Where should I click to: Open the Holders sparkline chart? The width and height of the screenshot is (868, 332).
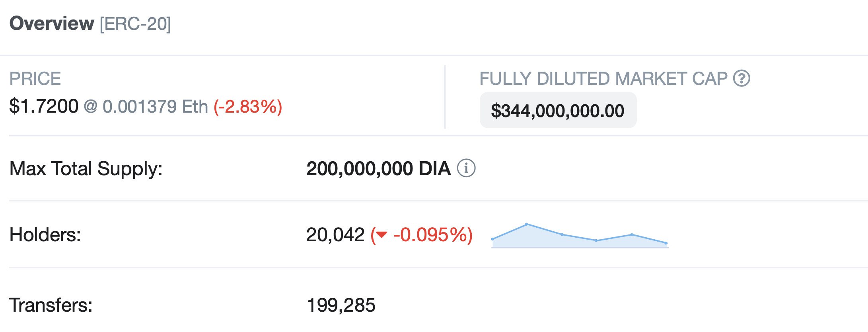pos(579,237)
